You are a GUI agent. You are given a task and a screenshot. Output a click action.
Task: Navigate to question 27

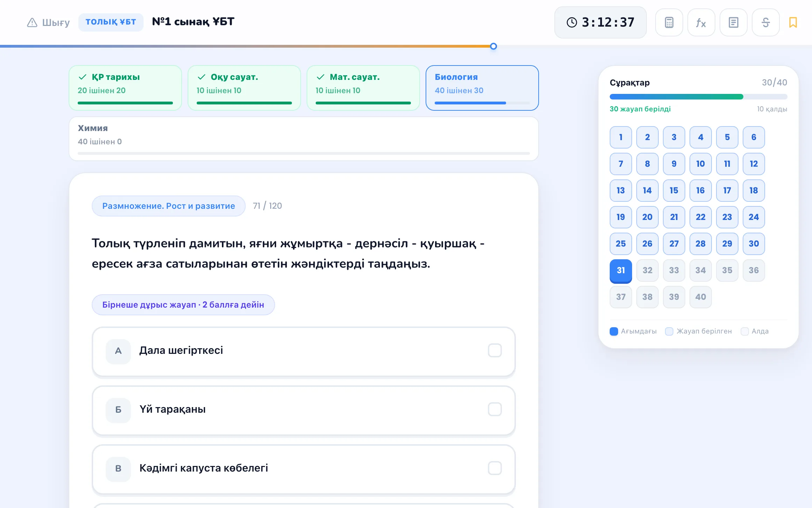tap(674, 244)
